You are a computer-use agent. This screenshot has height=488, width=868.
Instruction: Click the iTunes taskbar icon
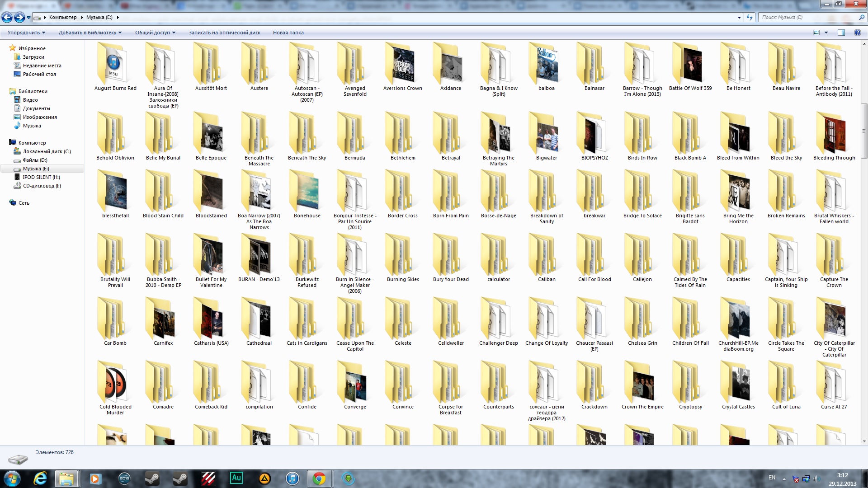pos(292,478)
